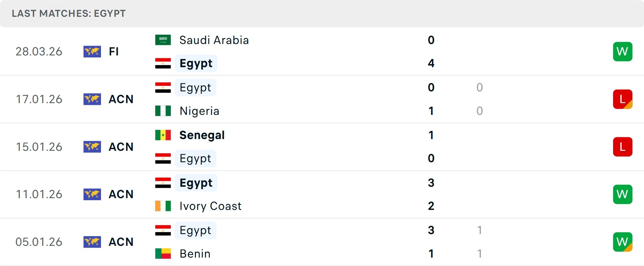Open the Ivory Coast team link
The width and height of the screenshot is (644, 266).
pyautogui.click(x=210, y=206)
